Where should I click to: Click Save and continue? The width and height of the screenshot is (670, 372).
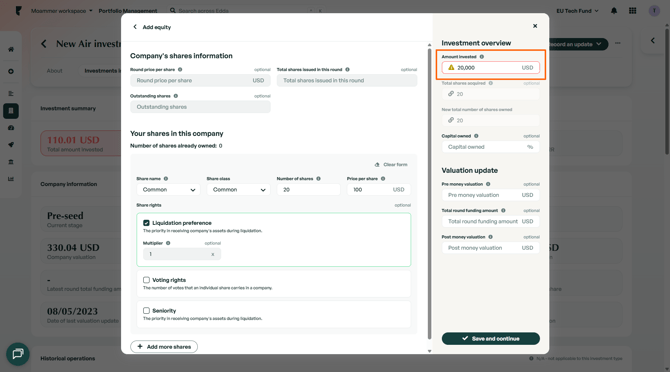pyautogui.click(x=491, y=339)
